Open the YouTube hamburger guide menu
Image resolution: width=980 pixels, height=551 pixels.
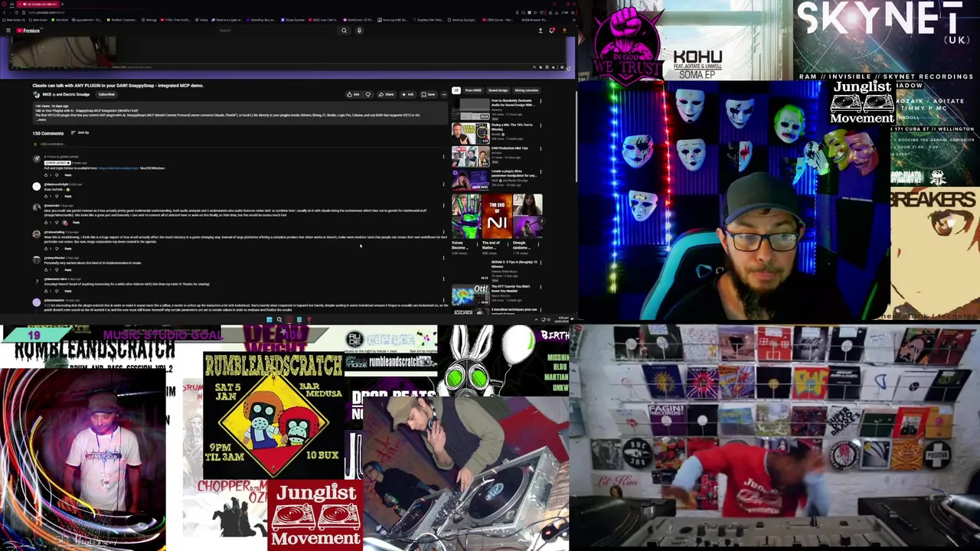(x=8, y=31)
